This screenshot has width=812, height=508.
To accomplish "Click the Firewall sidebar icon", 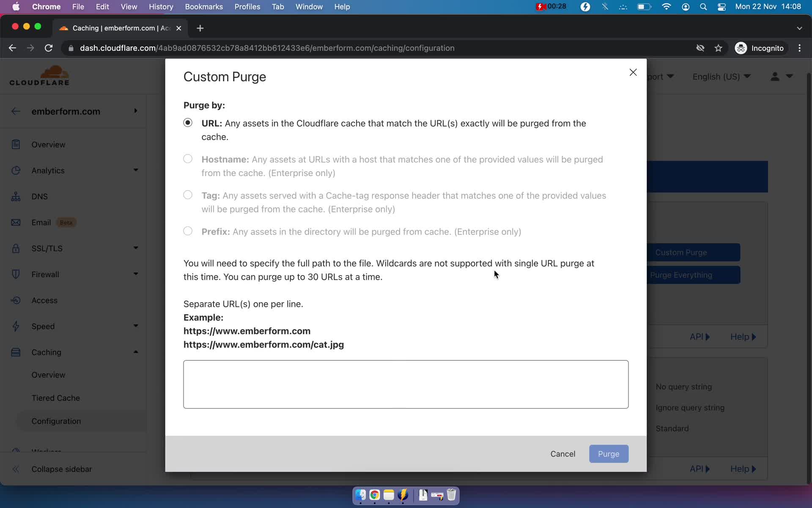I will [x=15, y=274].
